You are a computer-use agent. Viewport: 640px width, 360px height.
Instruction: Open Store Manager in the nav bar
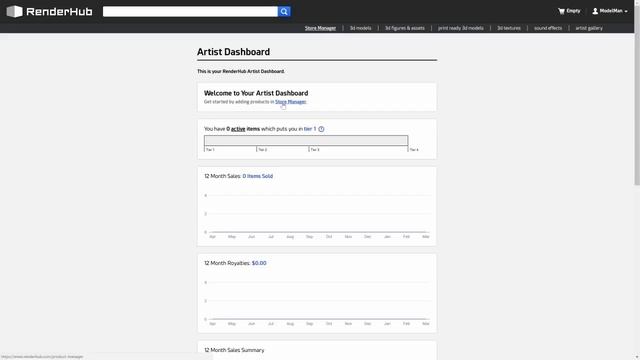point(320,28)
